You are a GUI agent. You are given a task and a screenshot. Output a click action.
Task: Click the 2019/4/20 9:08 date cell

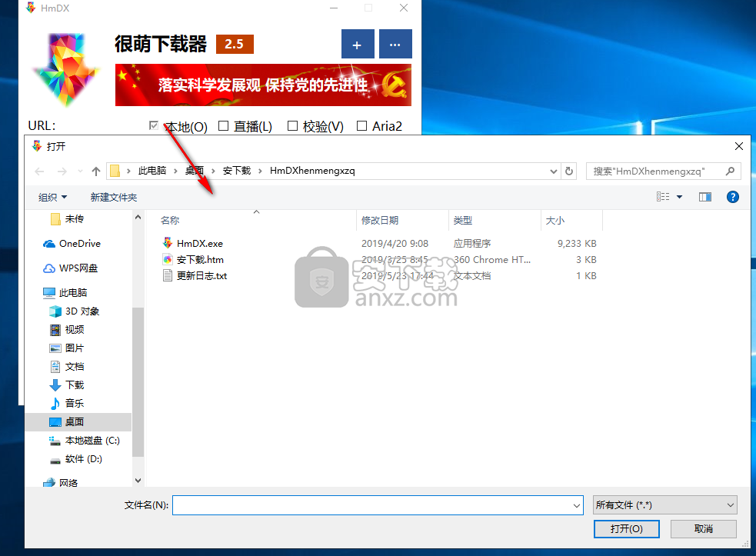395,244
